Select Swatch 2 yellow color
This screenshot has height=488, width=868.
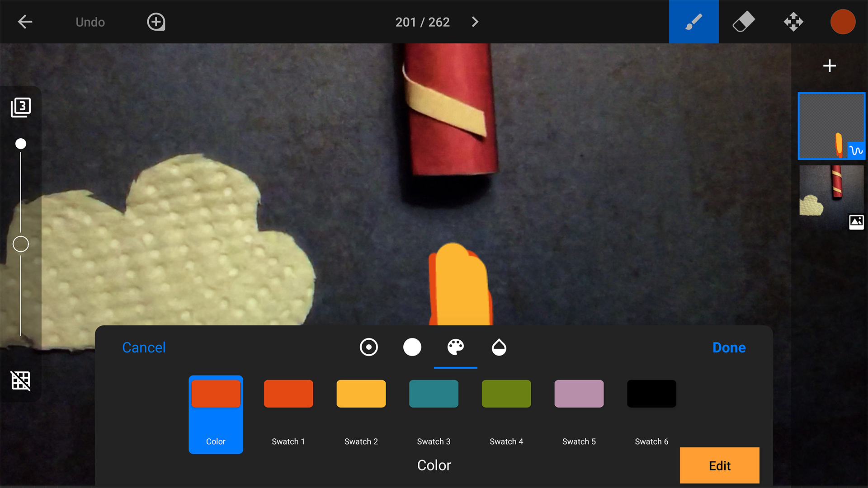[x=360, y=394]
